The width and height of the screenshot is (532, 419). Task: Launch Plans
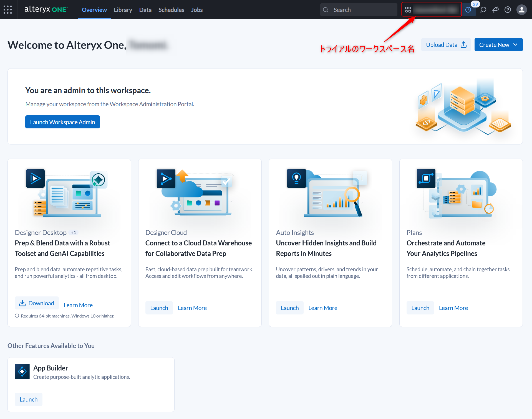coord(420,308)
